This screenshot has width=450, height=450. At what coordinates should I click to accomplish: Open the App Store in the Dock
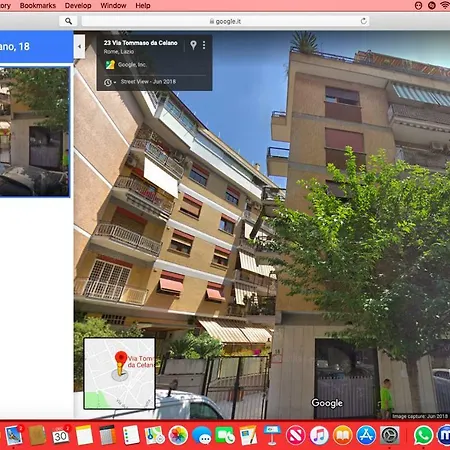tap(366, 435)
